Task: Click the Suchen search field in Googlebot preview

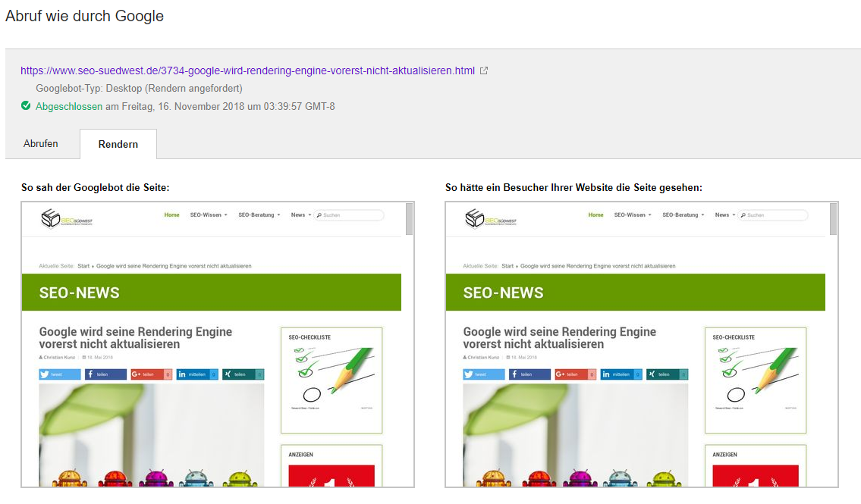Action: pyautogui.click(x=349, y=215)
